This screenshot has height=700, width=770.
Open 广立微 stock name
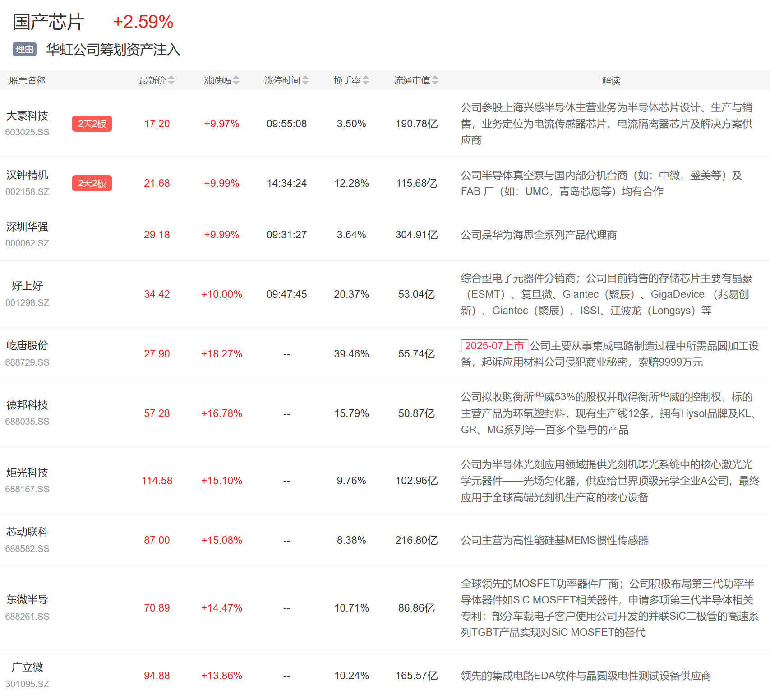pos(27,667)
